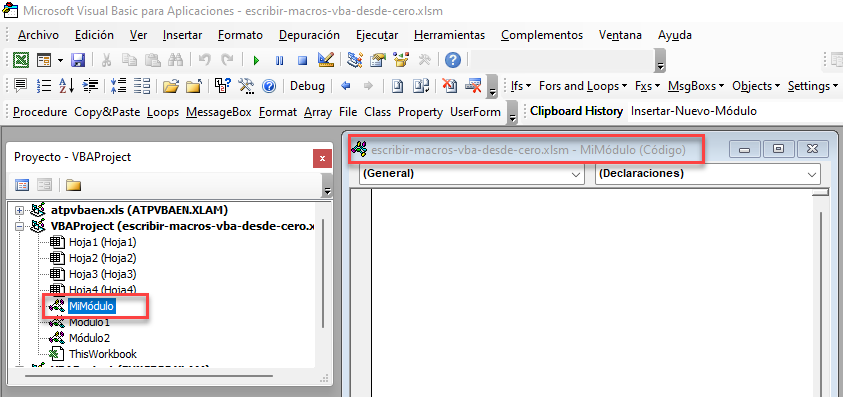Save the workbook with the floppy icon
The image size is (843, 397).
pyautogui.click(x=78, y=60)
